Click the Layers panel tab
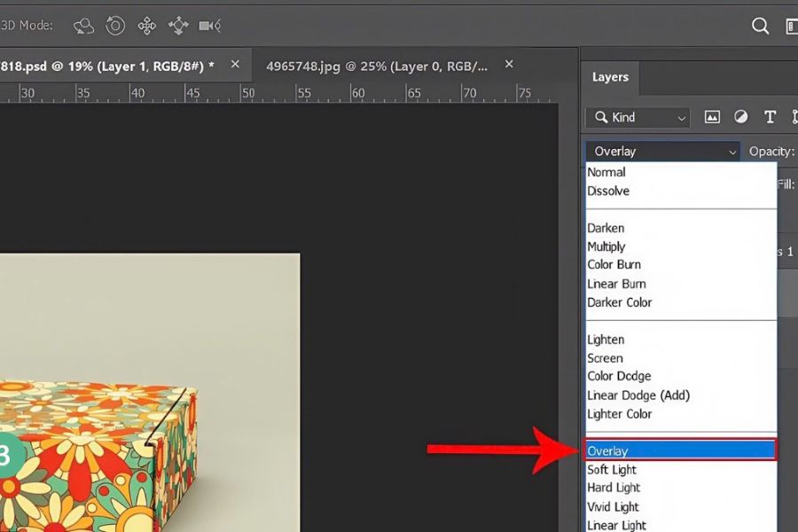 click(610, 77)
